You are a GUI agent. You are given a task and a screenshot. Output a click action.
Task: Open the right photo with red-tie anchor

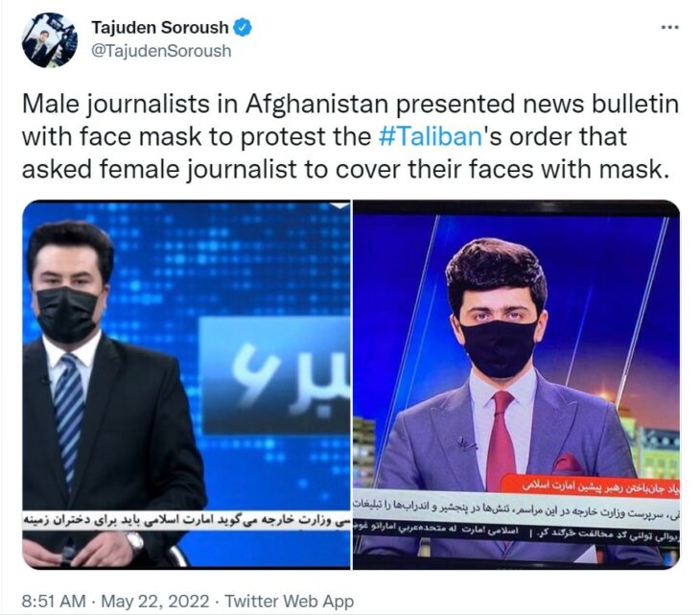tap(517, 385)
